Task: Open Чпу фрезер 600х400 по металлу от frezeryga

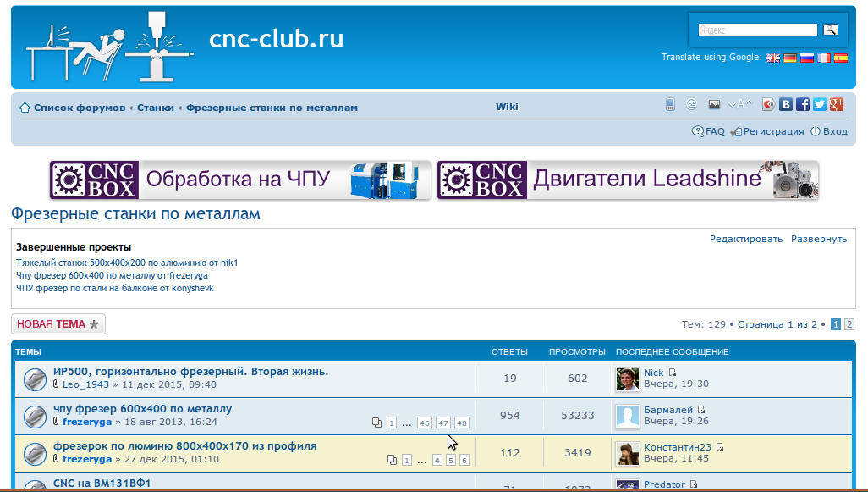Action: pos(112,275)
